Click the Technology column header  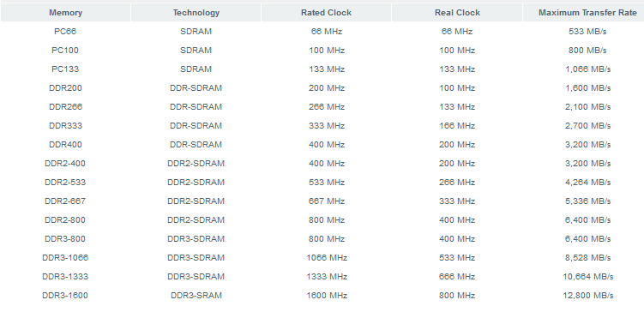pos(196,13)
